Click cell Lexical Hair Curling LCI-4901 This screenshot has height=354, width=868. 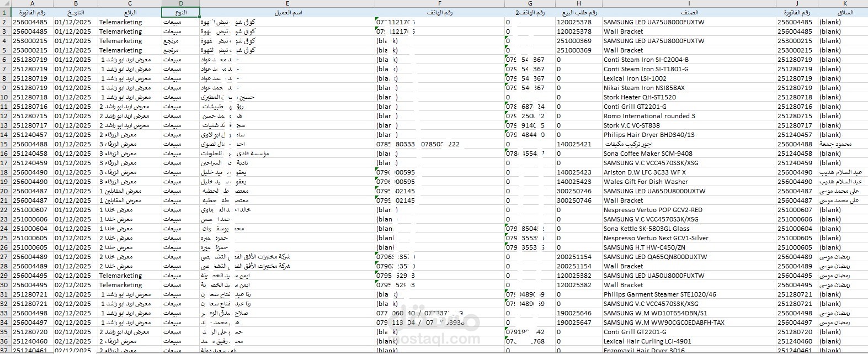click(689, 341)
